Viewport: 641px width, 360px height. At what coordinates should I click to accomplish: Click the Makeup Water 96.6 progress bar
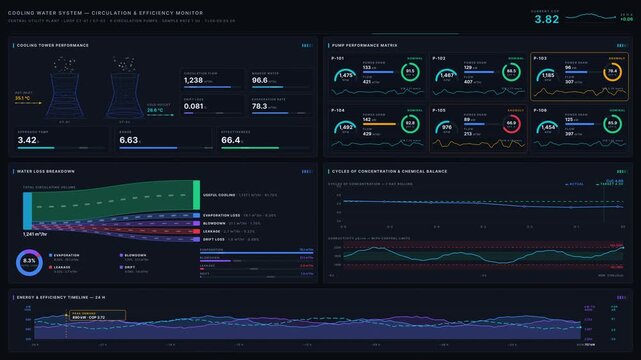tap(281, 87)
